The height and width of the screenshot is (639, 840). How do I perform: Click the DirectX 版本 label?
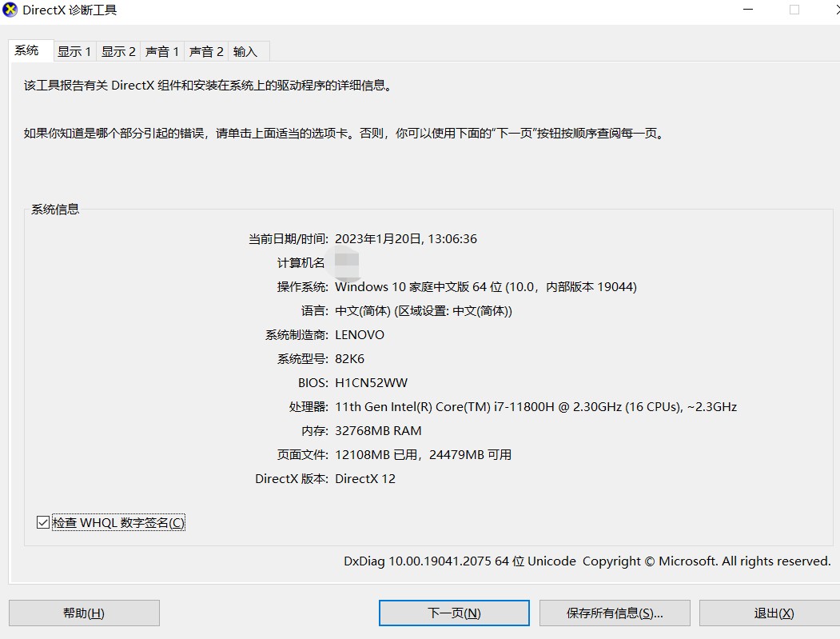coord(292,479)
